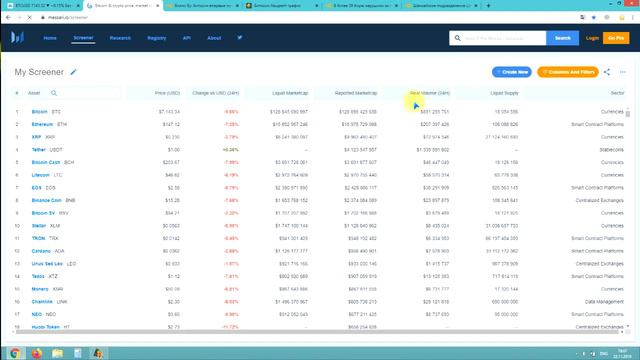This screenshot has width=640, height=360.
Task: Sort by Real Volume (24H) header
Action: [430, 93]
